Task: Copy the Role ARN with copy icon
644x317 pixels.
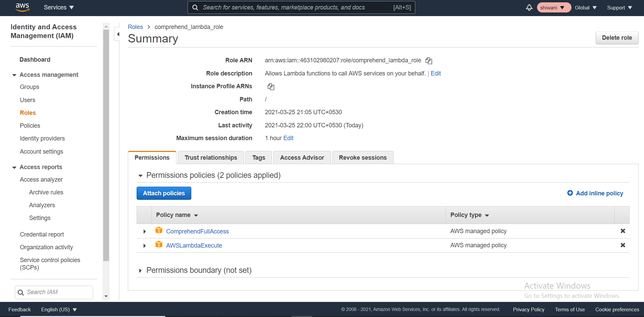Action: click(429, 61)
